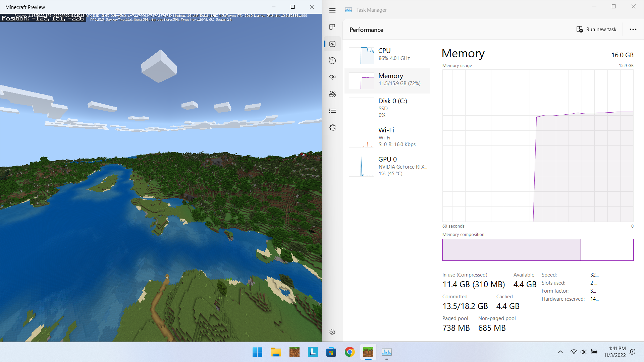
Task: Expand the hidden system tray icons chevron
Action: click(560, 352)
